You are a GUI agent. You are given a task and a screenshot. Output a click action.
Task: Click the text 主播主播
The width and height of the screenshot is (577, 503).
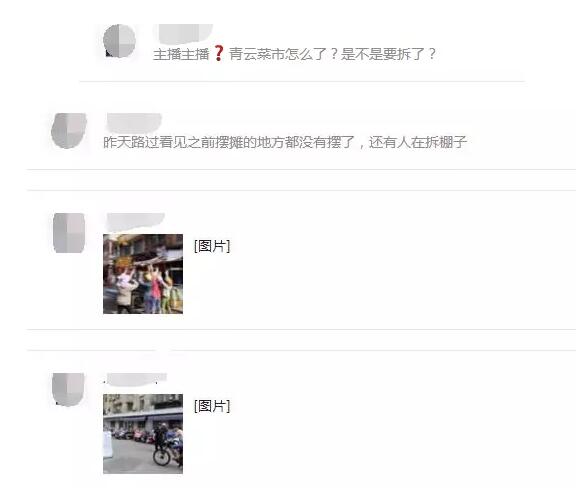tap(181, 54)
